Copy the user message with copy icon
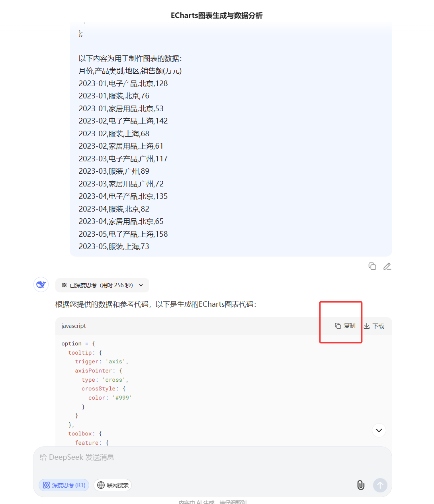 point(372,266)
